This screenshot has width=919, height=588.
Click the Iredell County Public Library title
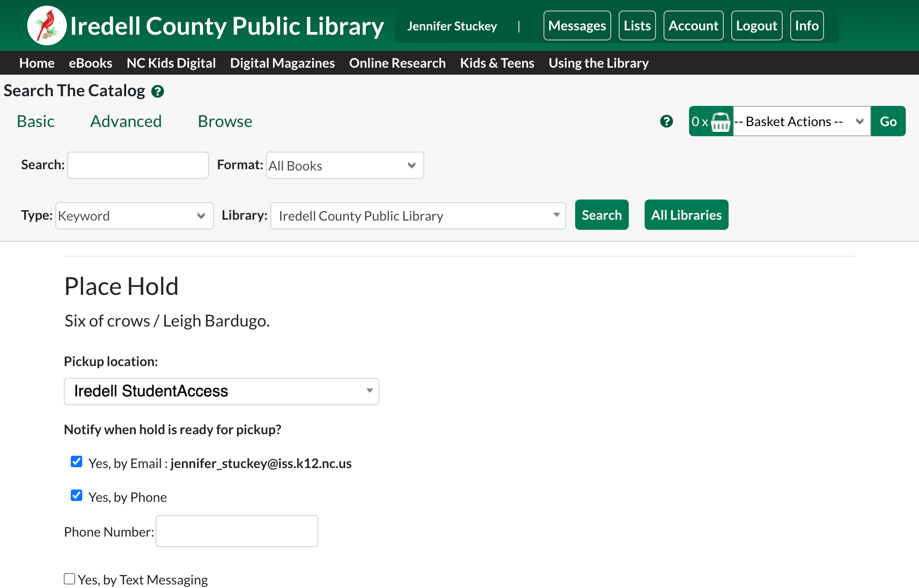227,26
